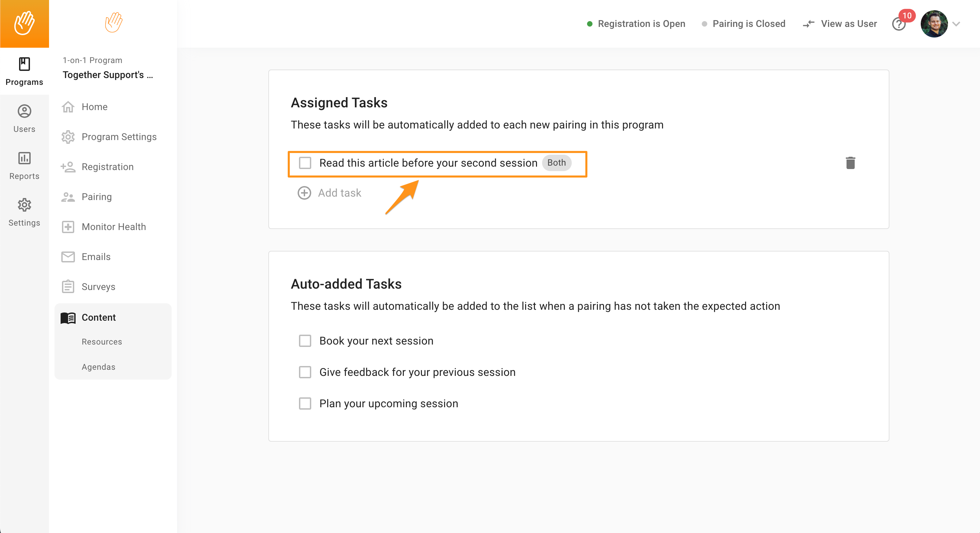
Task: Check 'Give feedback for your previous session'
Action: pos(305,372)
